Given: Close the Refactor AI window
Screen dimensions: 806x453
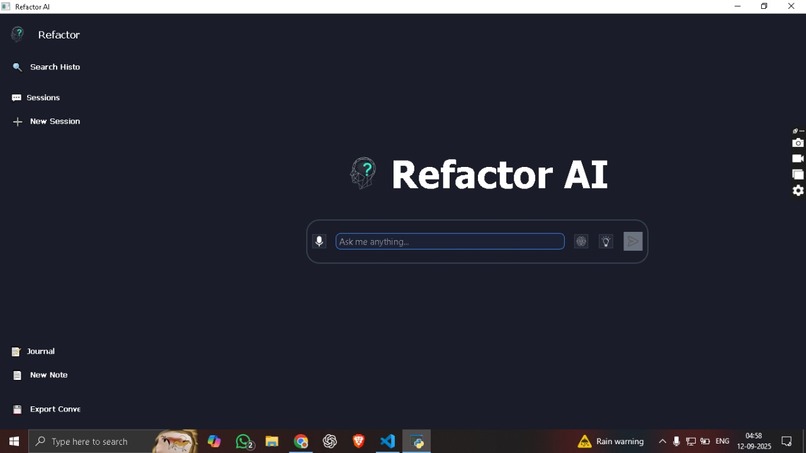Looking at the screenshot, I should point(791,6).
